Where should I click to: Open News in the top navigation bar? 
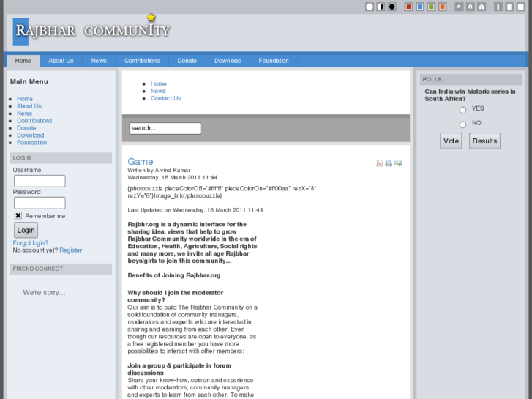[x=99, y=61]
